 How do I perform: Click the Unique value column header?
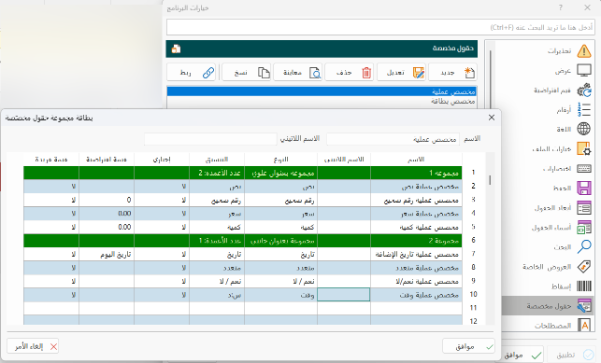coord(51,159)
